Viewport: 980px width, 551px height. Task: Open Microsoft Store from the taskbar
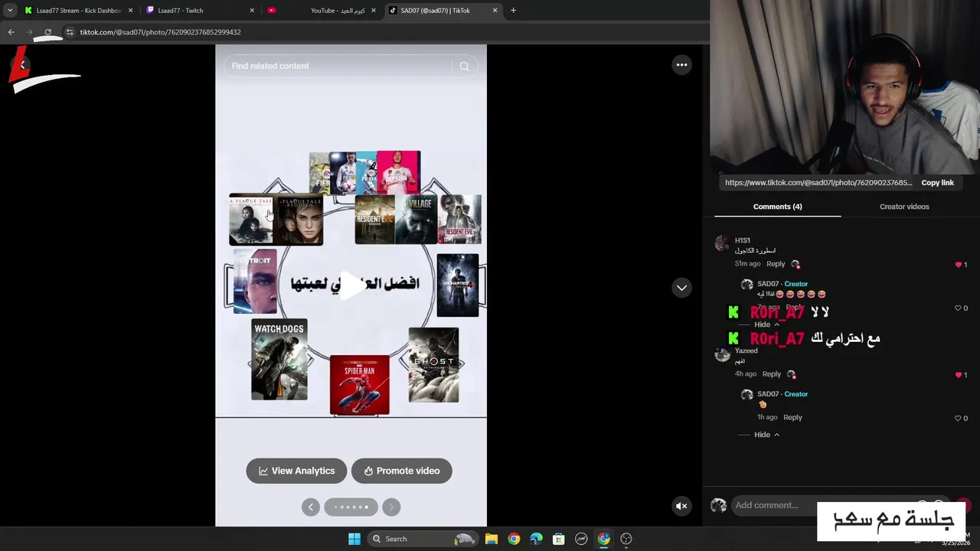[x=559, y=539]
